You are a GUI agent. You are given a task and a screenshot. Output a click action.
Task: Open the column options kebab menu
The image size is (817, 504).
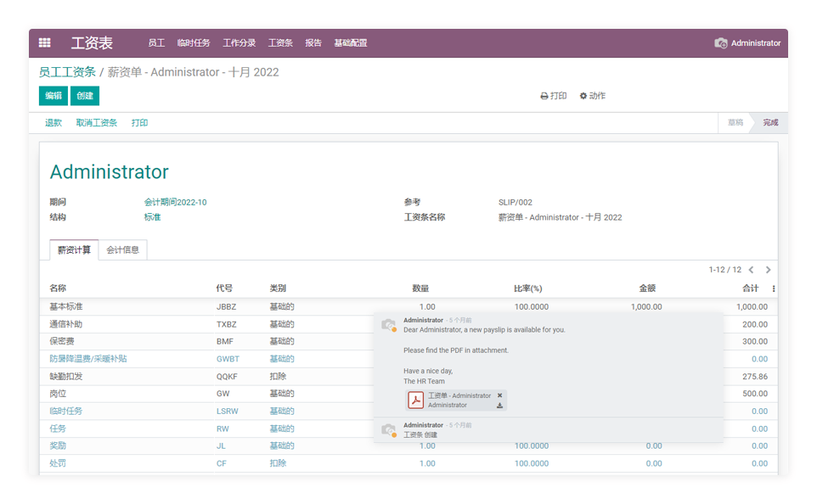pos(774,288)
